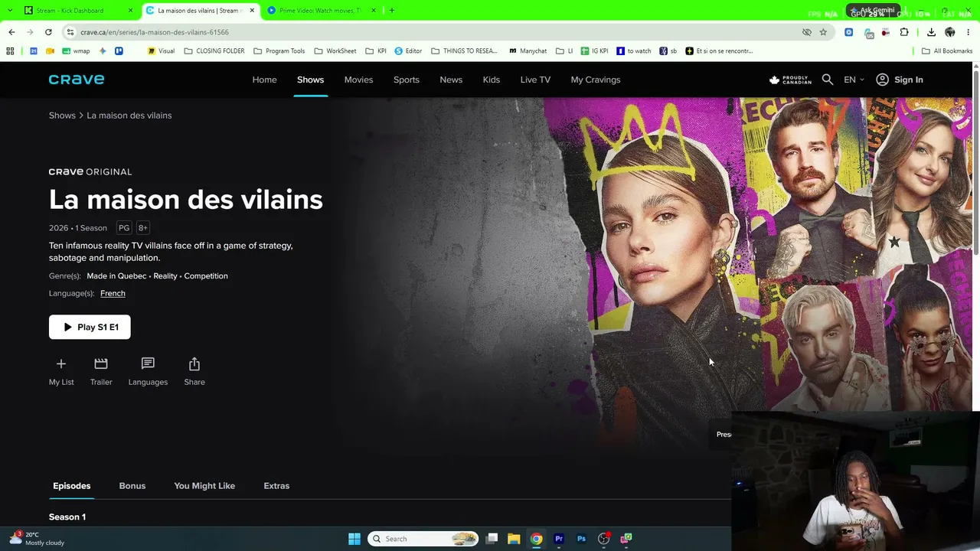980x551 pixels.
Task: Switch to the Episodes tab
Action: point(72,486)
